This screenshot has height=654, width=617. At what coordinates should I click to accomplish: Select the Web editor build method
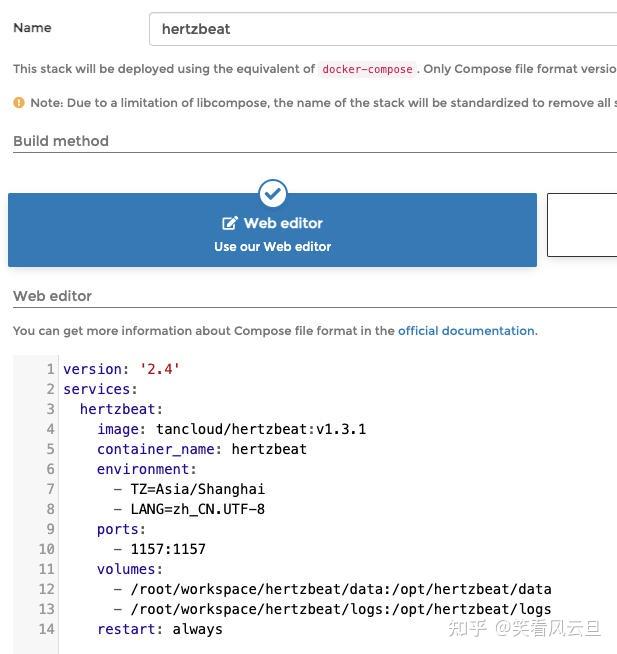272,230
